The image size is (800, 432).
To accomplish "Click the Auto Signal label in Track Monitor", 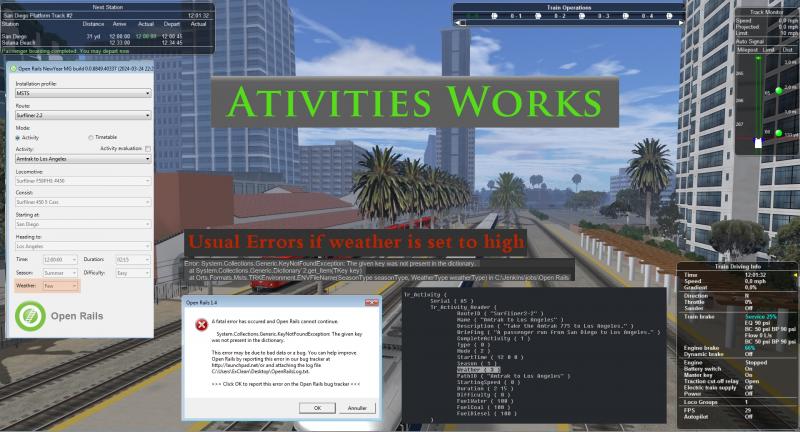I will click(x=750, y=41).
